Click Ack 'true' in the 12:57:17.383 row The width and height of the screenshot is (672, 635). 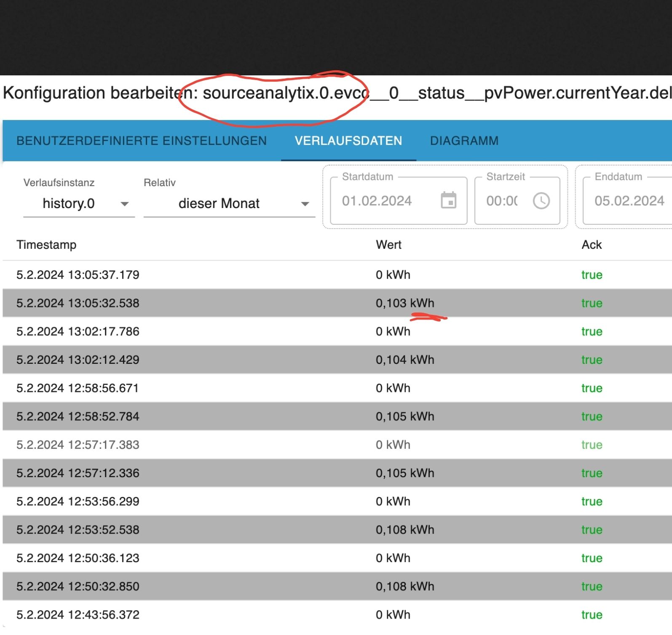click(x=592, y=445)
